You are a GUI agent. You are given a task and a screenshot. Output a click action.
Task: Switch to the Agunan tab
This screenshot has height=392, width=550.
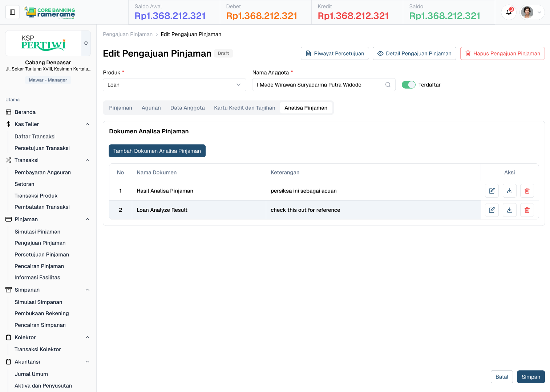[x=151, y=108]
